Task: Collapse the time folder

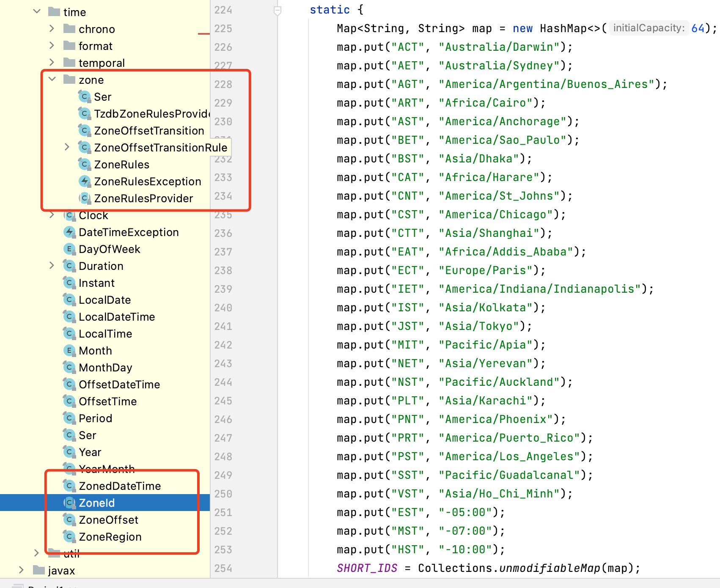Action: [37, 11]
